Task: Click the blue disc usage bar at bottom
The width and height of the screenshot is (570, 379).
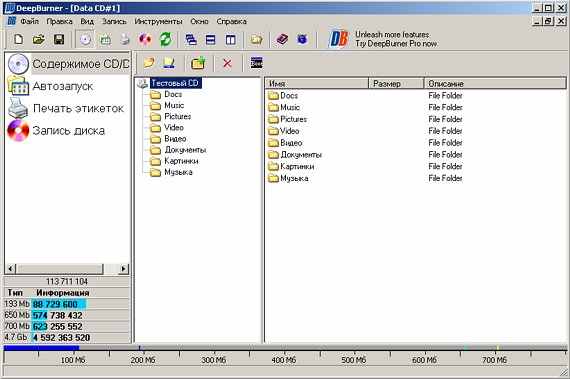Action: tap(41, 348)
